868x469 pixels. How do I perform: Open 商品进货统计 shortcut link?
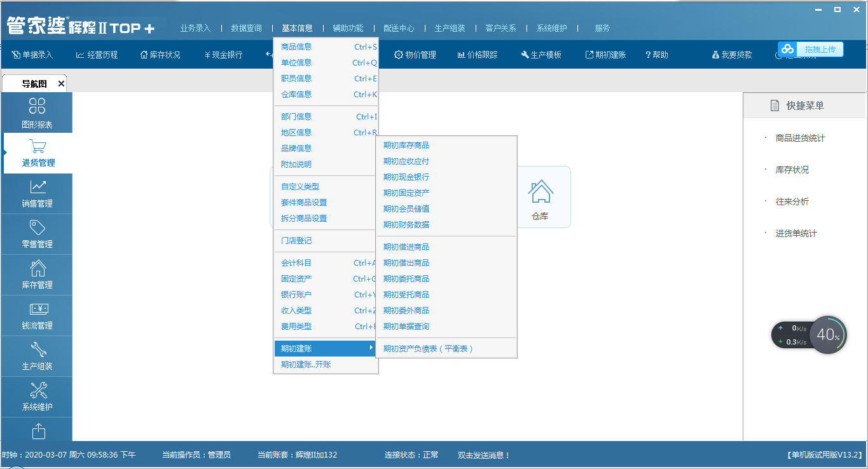click(800, 138)
